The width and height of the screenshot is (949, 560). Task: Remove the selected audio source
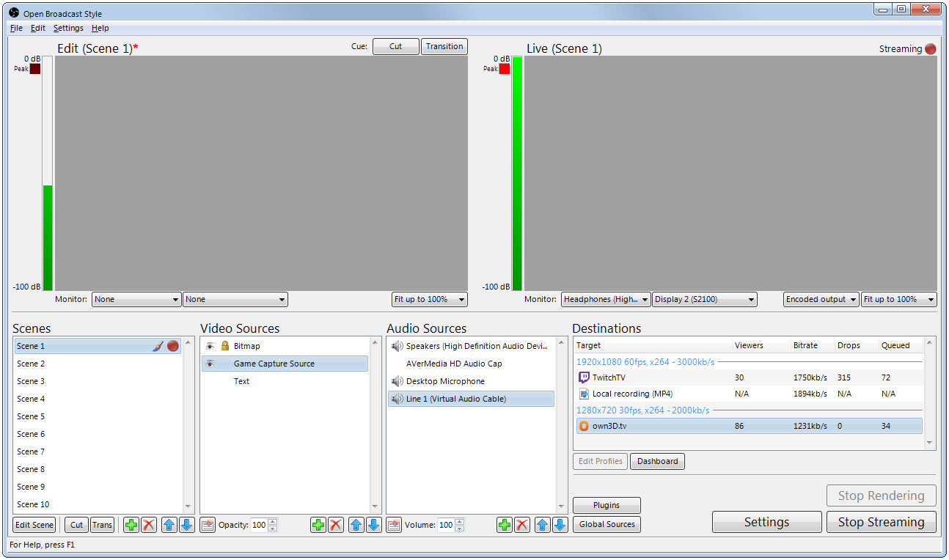(522, 525)
